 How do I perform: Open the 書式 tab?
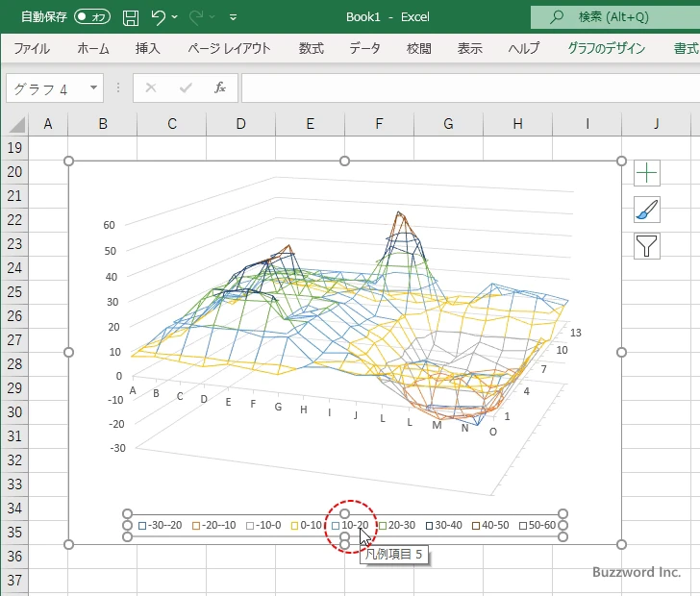click(x=687, y=48)
